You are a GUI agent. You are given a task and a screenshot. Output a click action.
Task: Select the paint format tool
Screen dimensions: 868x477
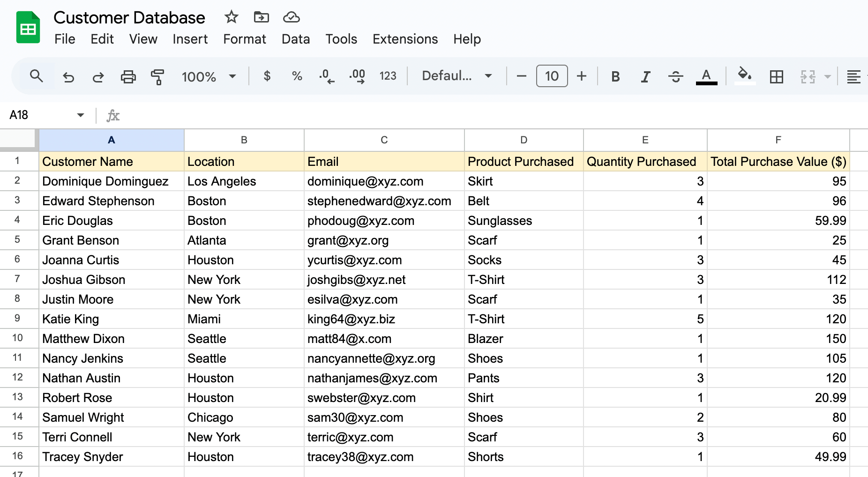coord(158,76)
